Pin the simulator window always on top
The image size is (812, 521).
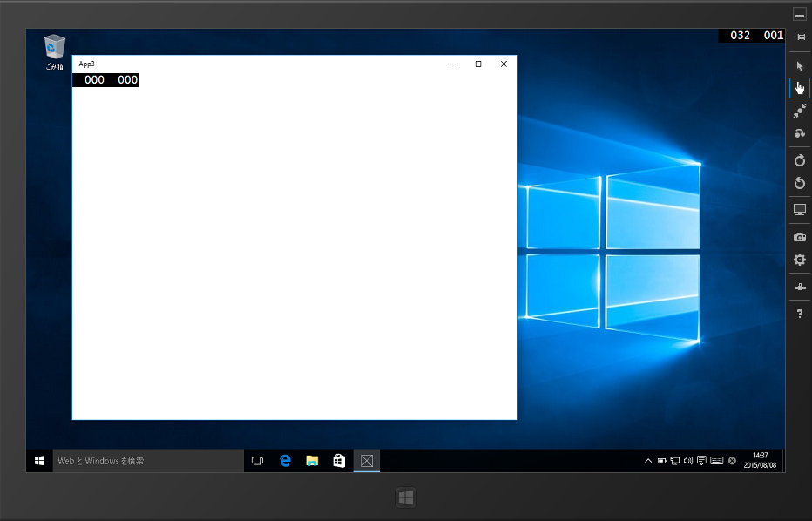click(799, 37)
